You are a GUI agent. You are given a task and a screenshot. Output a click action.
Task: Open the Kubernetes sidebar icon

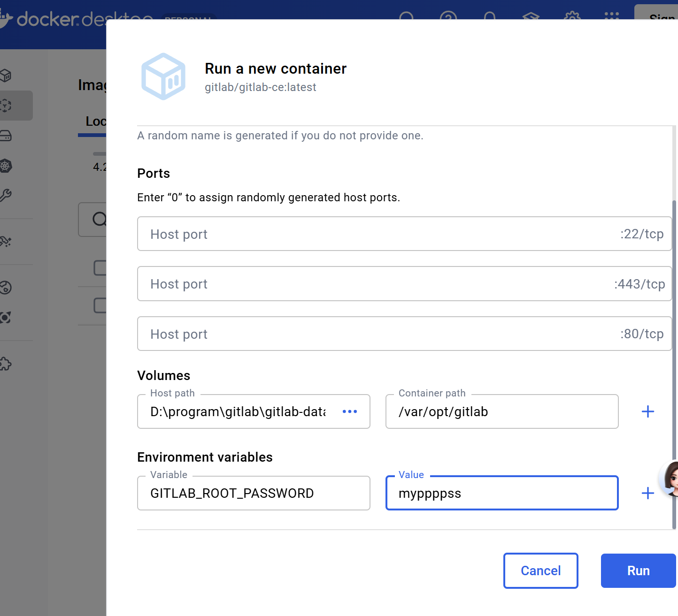6,166
